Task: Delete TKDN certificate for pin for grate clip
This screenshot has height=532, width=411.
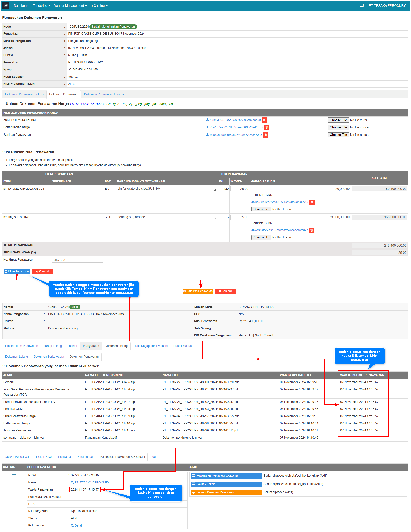Action: point(312,202)
